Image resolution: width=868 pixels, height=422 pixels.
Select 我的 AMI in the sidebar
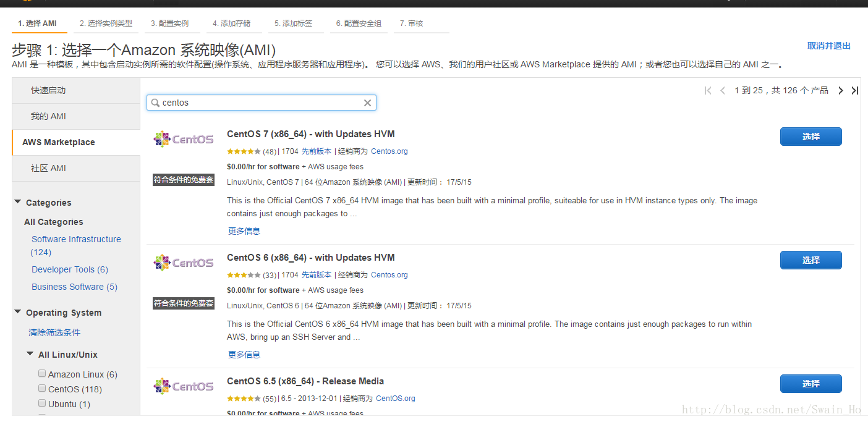pos(76,116)
